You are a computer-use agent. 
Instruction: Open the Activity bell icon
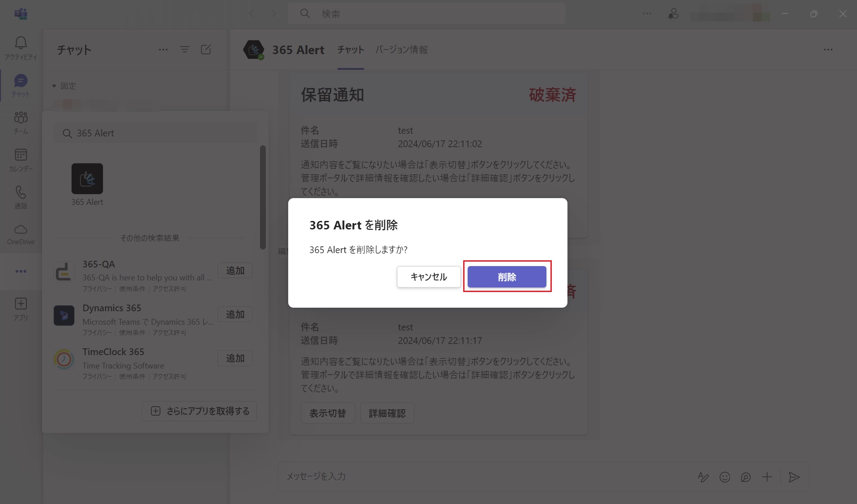(x=21, y=43)
